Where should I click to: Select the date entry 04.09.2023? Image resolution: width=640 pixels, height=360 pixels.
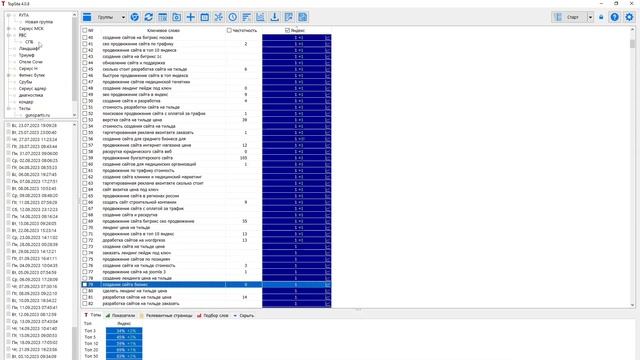[x=34, y=266]
